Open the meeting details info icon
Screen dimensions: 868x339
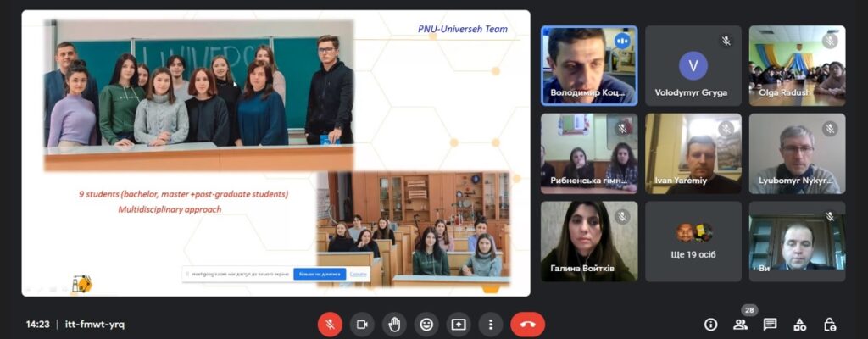(x=710, y=325)
